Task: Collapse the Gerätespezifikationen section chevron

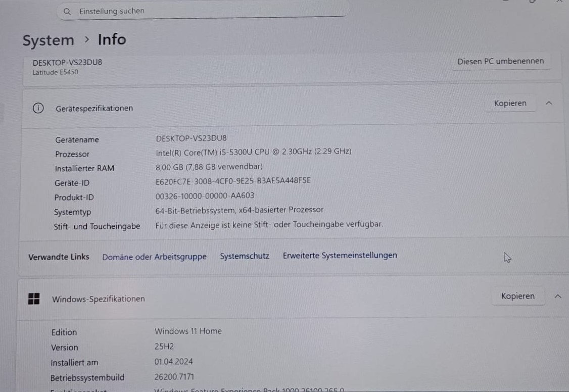Action: [x=549, y=104]
